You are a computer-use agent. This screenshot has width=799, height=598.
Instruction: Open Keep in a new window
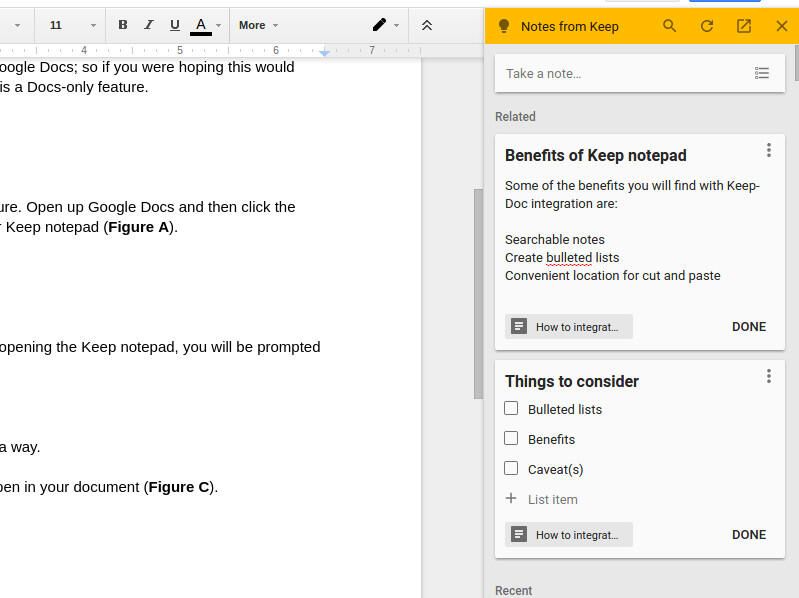coord(744,26)
